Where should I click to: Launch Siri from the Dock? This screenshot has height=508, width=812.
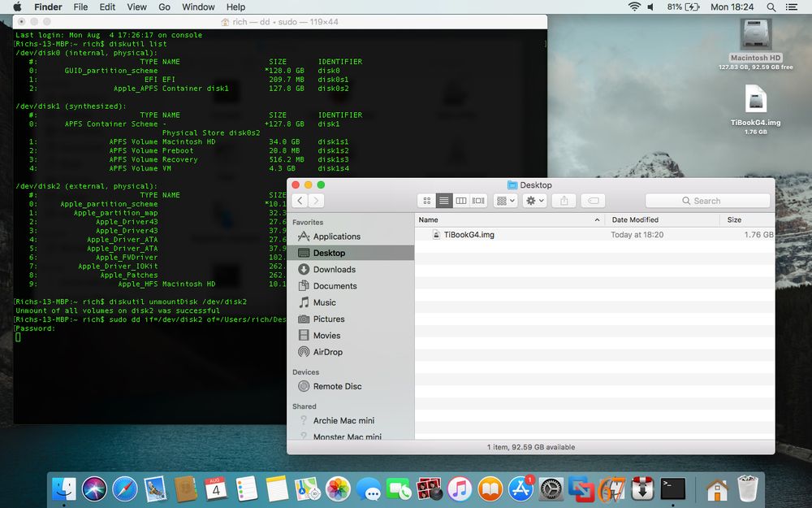(x=94, y=488)
